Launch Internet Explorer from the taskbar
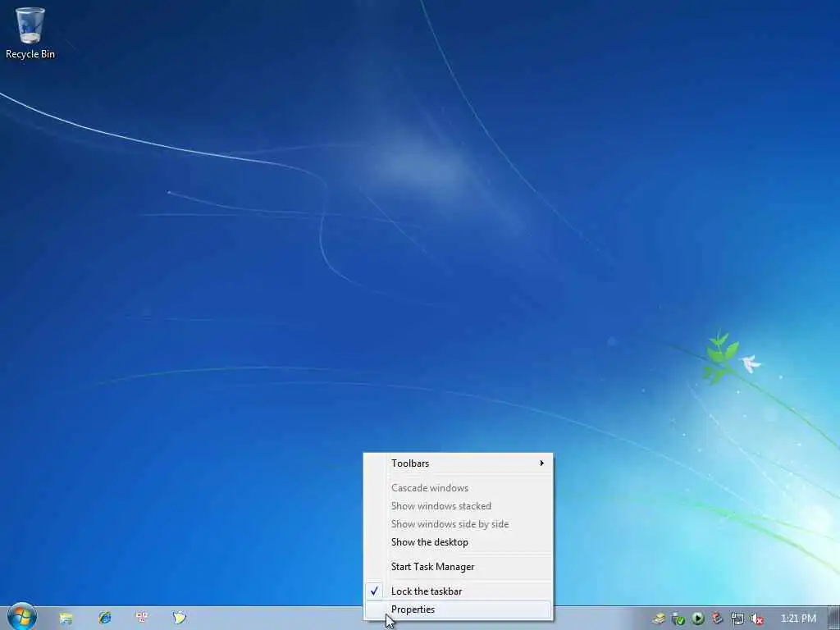 [104, 618]
